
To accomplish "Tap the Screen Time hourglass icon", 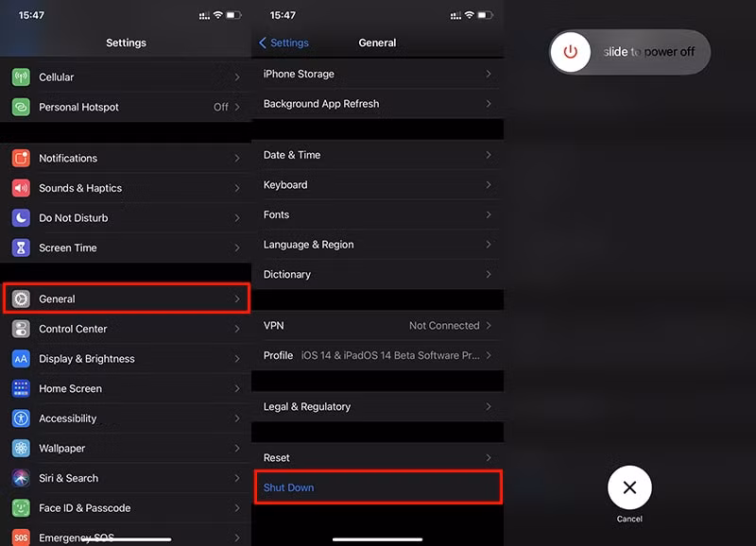I will coord(21,247).
